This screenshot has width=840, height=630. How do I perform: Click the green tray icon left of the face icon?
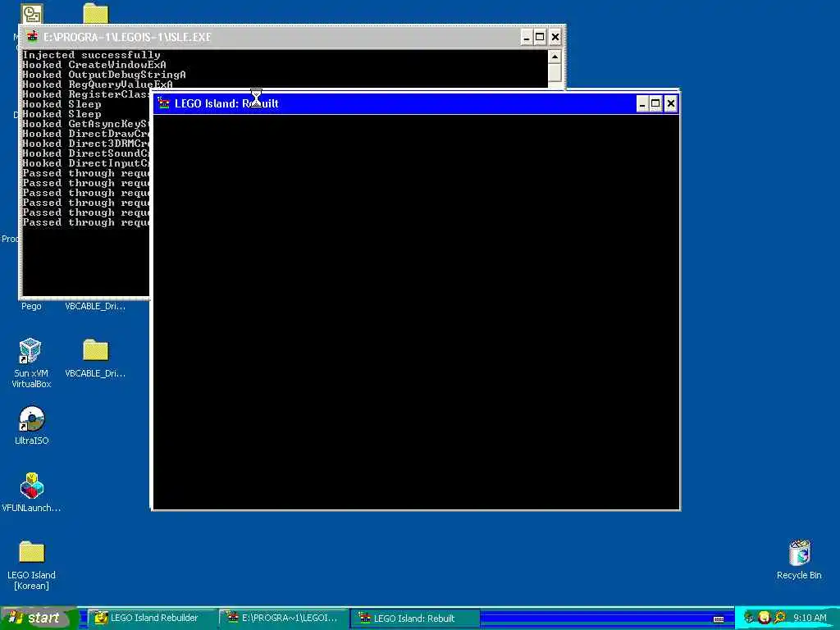pyautogui.click(x=749, y=618)
